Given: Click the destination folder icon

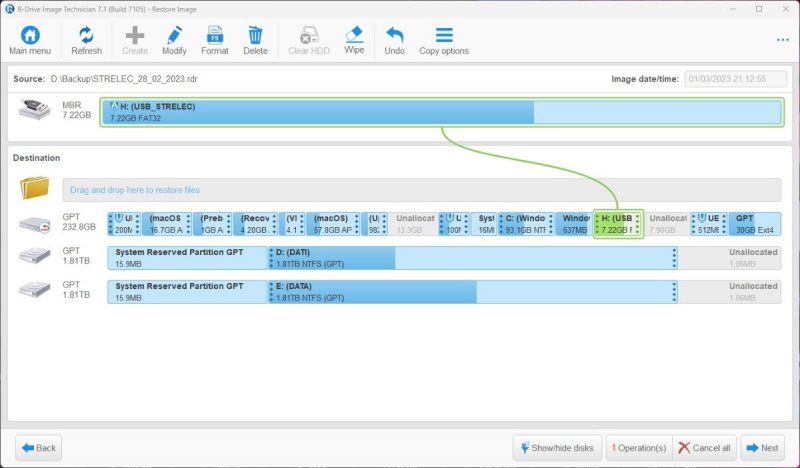Looking at the screenshot, I should 35,188.
